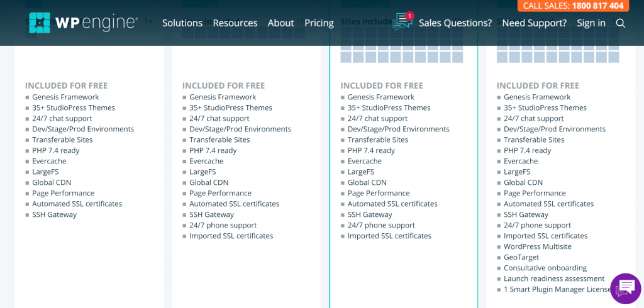Open chat notification icon with badge
The height and width of the screenshot is (308, 644).
pos(403,21)
